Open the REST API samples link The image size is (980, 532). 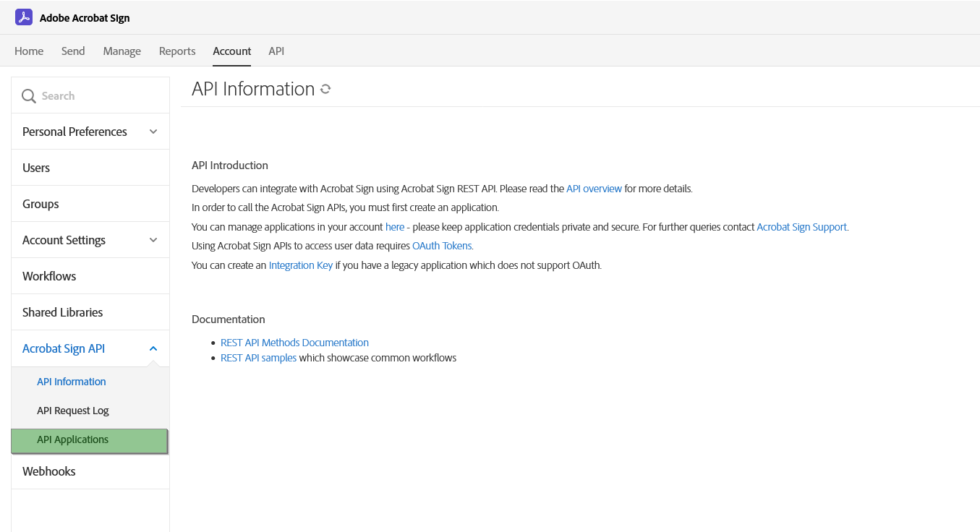tap(258, 358)
